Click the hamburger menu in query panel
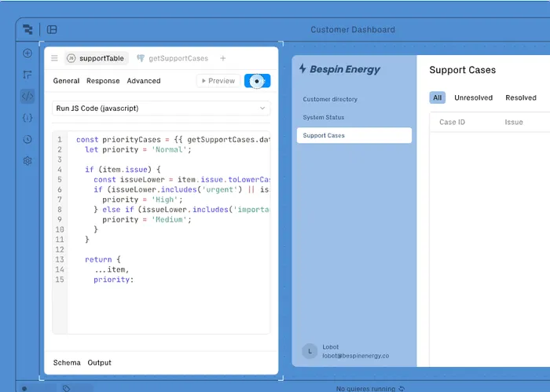 pos(54,58)
